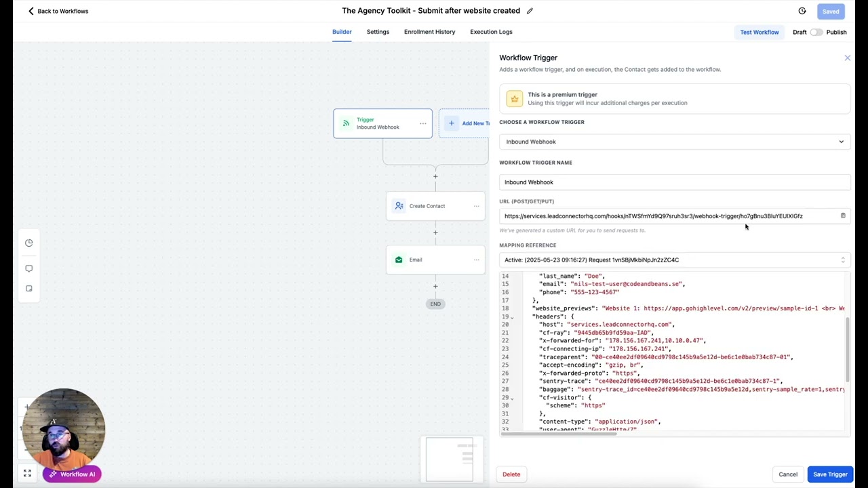Click the premium trigger crown icon

pyautogui.click(x=514, y=99)
